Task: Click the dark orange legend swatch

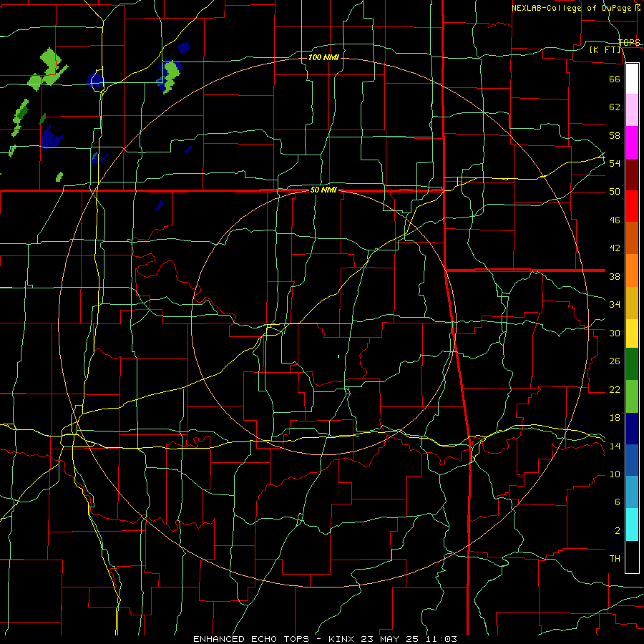Action: click(x=632, y=238)
